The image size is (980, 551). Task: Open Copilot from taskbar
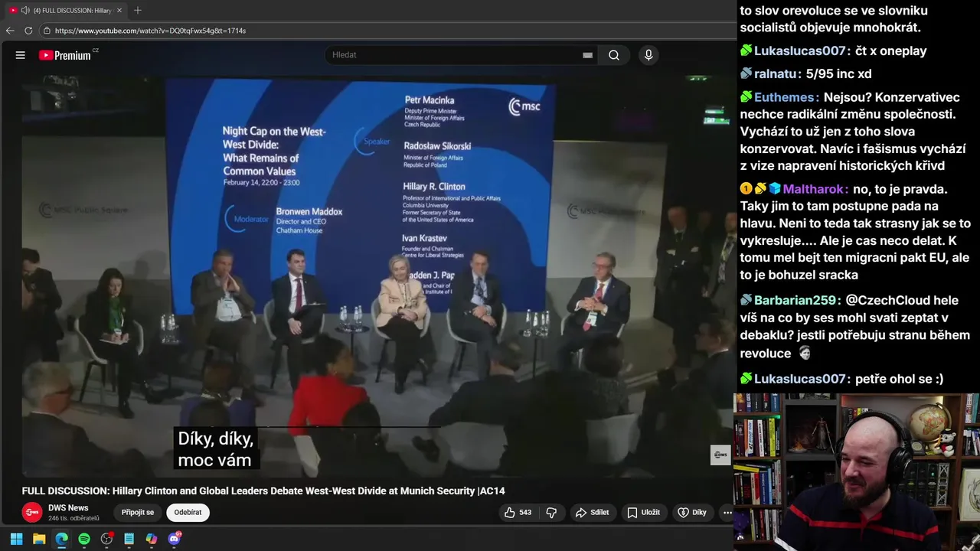pyautogui.click(x=152, y=539)
